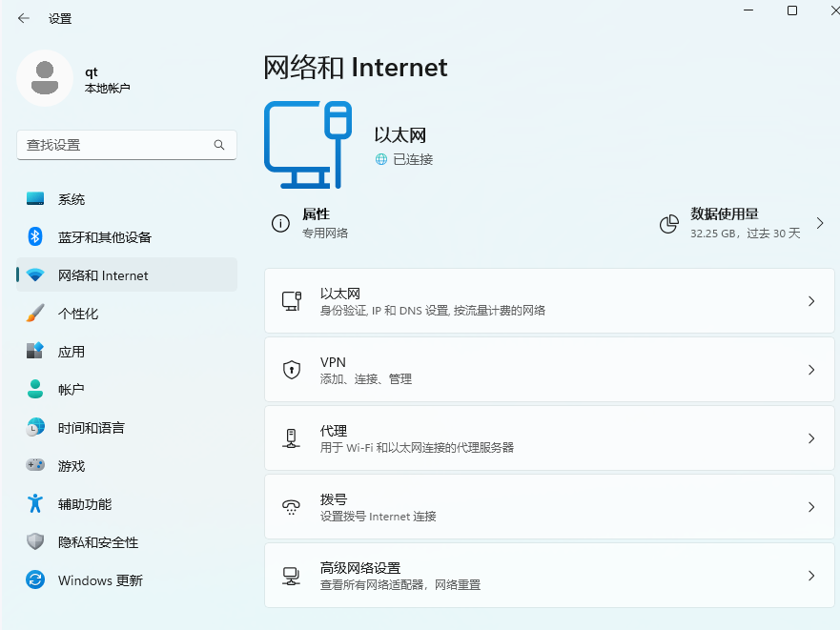
Task: Maximize the Settings window
Action: (792, 10)
